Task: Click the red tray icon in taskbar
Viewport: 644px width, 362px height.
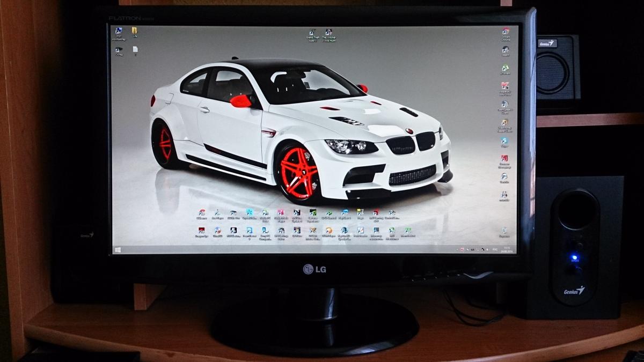Action: click(462, 249)
